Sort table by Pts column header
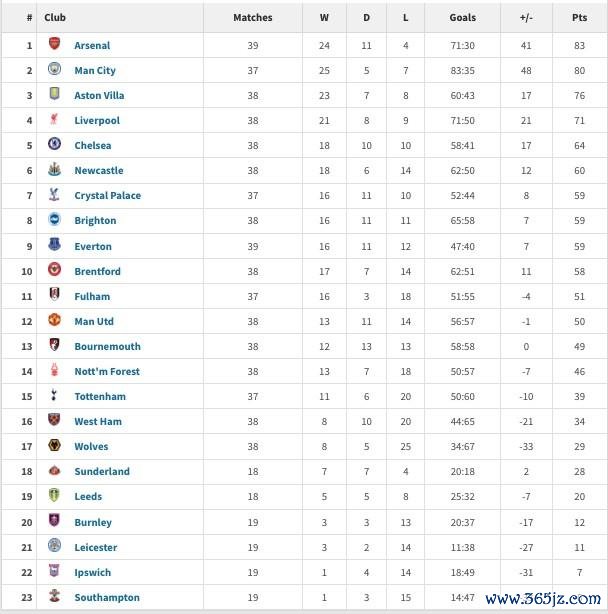This screenshot has height=614, width=608. tap(576, 17)
